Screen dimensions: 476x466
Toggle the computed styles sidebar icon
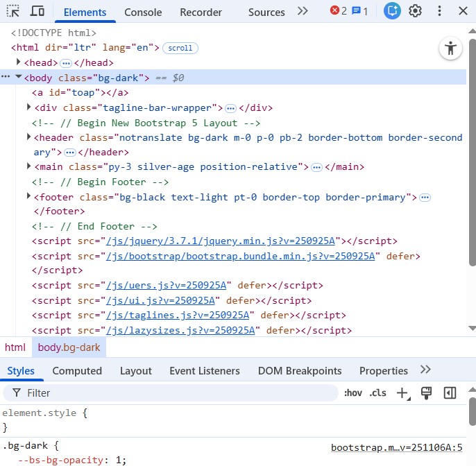point(450,393)
